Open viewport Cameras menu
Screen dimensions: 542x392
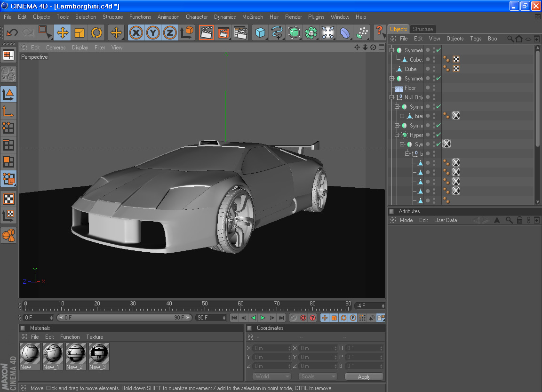click(56, 48)
